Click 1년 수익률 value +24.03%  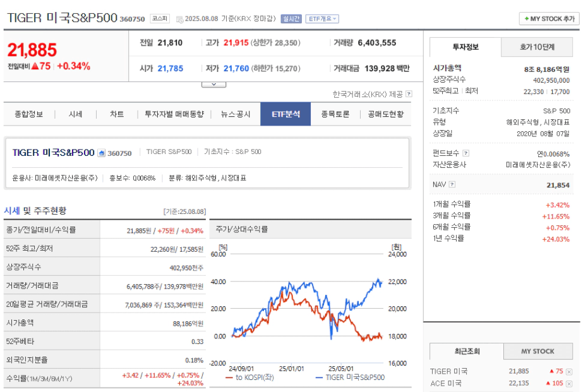click(x=556, y=239)
